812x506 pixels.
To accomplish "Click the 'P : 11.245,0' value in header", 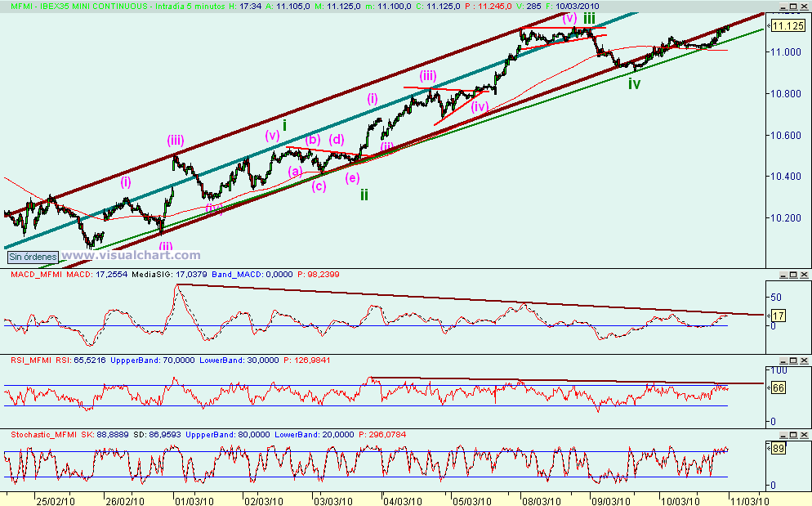I will pos(489,7).
